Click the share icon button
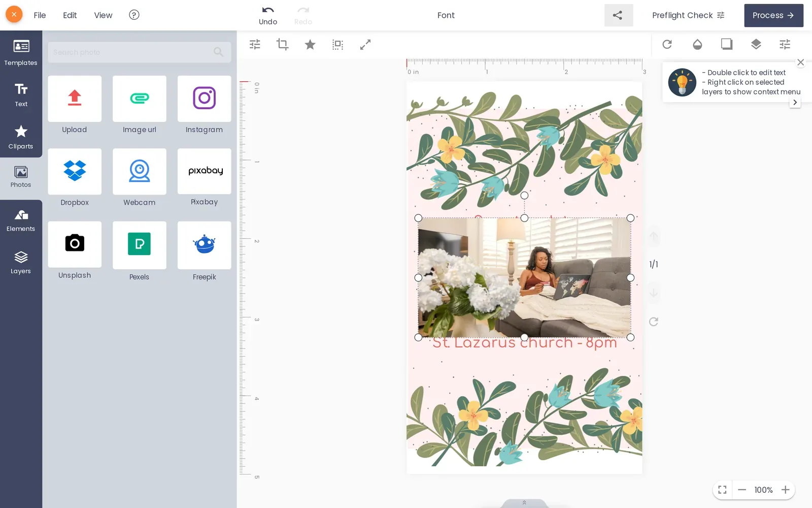 click(x=618, y=15)
